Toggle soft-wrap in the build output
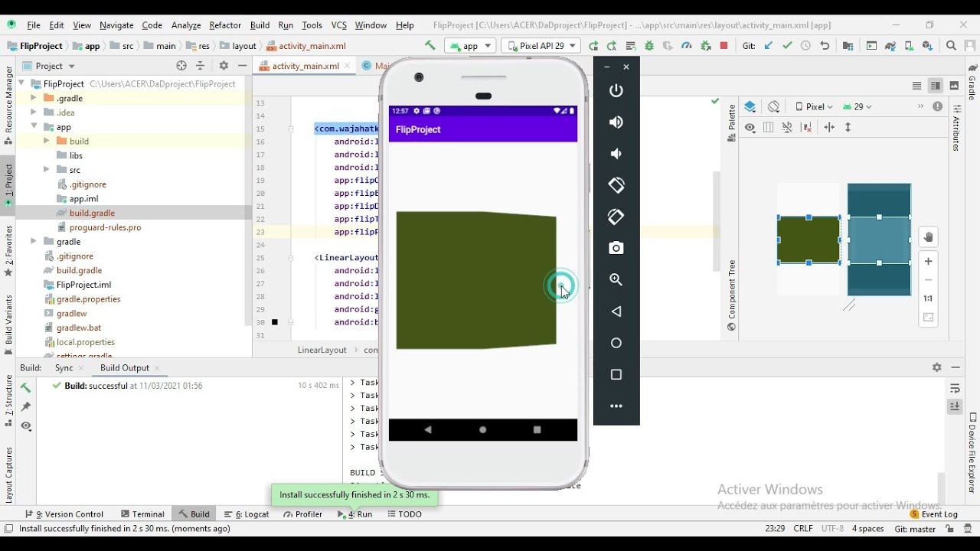Screen dimensions: 980x551 point(955,389)
